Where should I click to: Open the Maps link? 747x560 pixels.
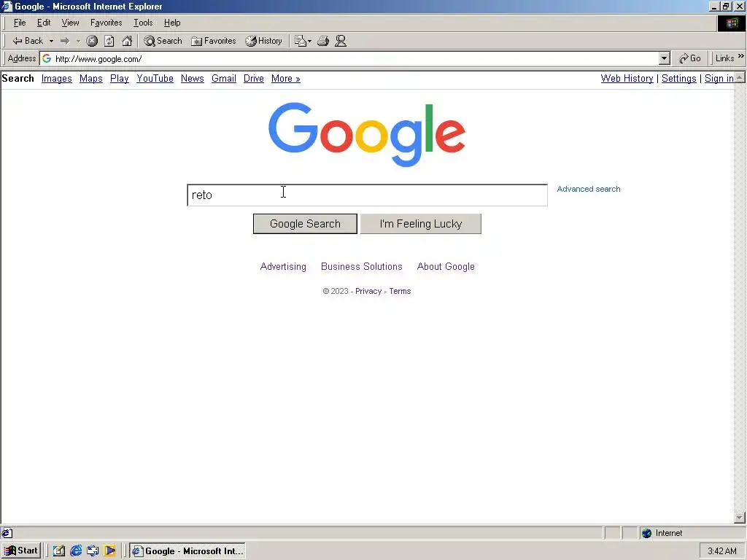click(x=91, y=79)
